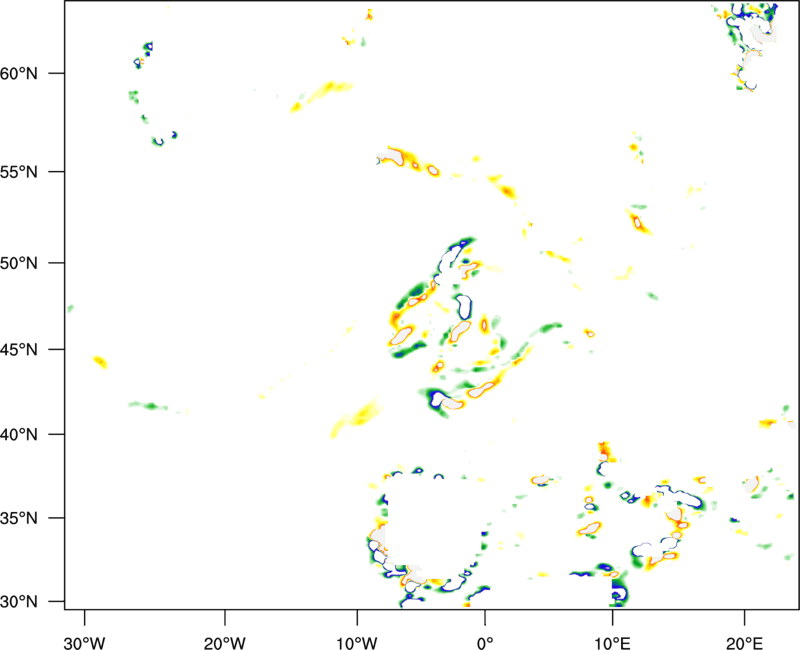The image size is (800, 650).
Task: Click the 60°N latitude label
Action: [19, 74]
